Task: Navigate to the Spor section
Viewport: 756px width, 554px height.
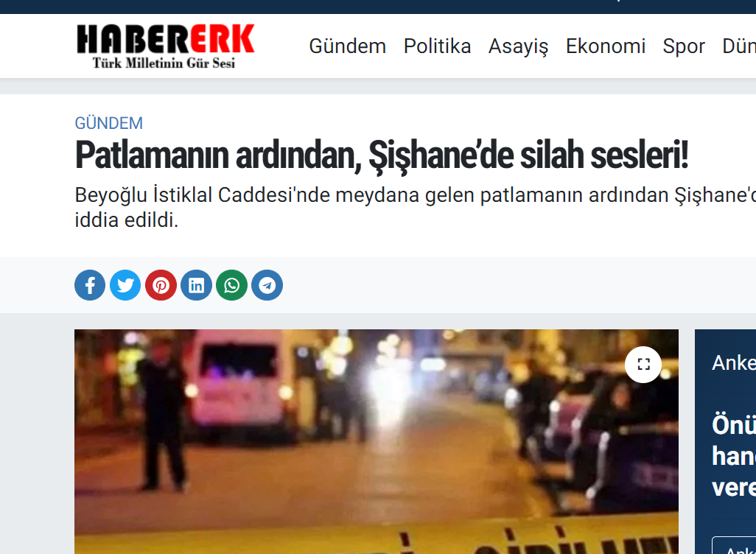Action: click(684, 46)
